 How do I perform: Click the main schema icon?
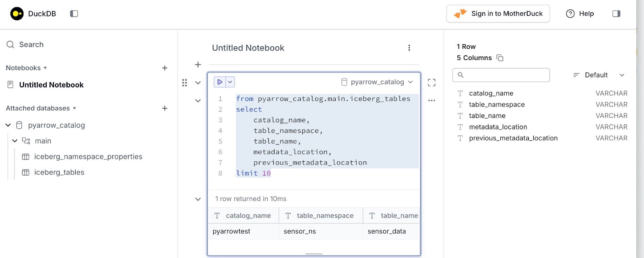coord(26,141)
